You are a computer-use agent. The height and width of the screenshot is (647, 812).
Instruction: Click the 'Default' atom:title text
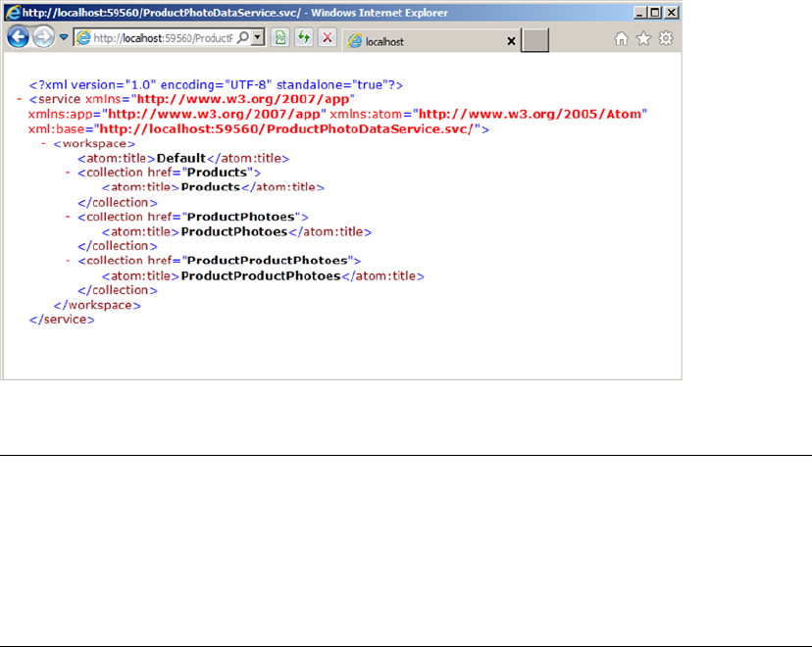pos(181,159)
